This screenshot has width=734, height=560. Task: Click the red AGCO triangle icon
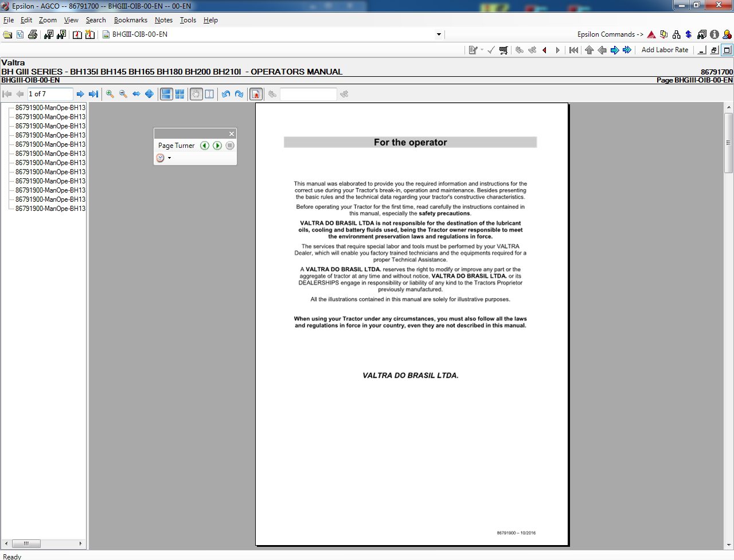pos(651,34)
